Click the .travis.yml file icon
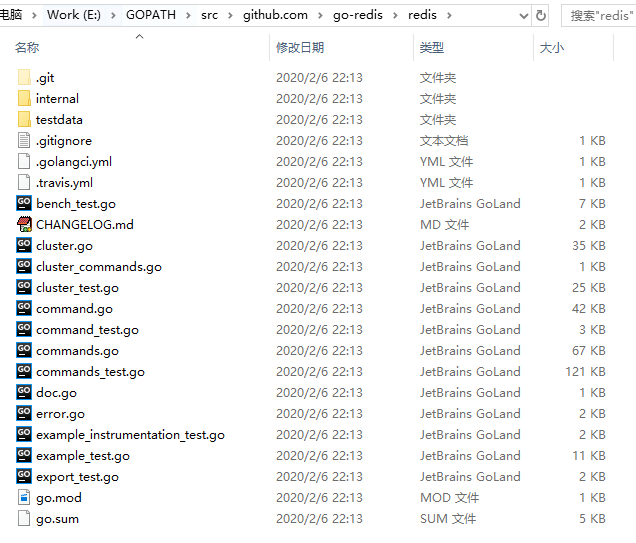 pyautogui.click(x=24, y=182)
